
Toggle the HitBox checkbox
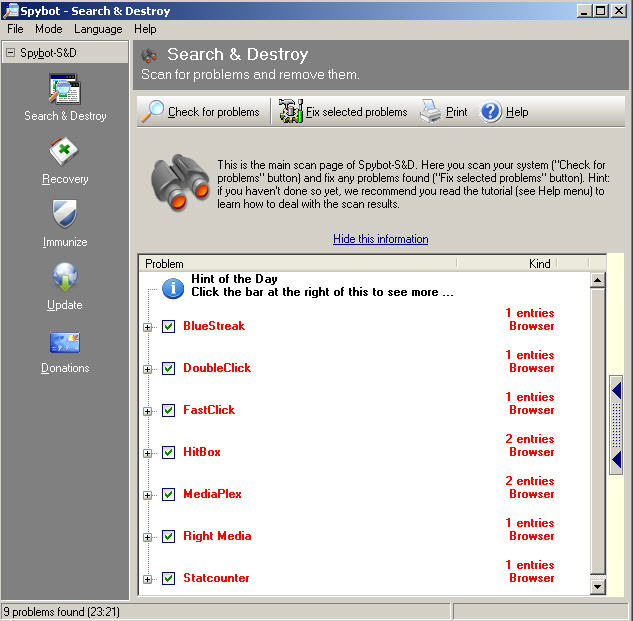(168, 452)
